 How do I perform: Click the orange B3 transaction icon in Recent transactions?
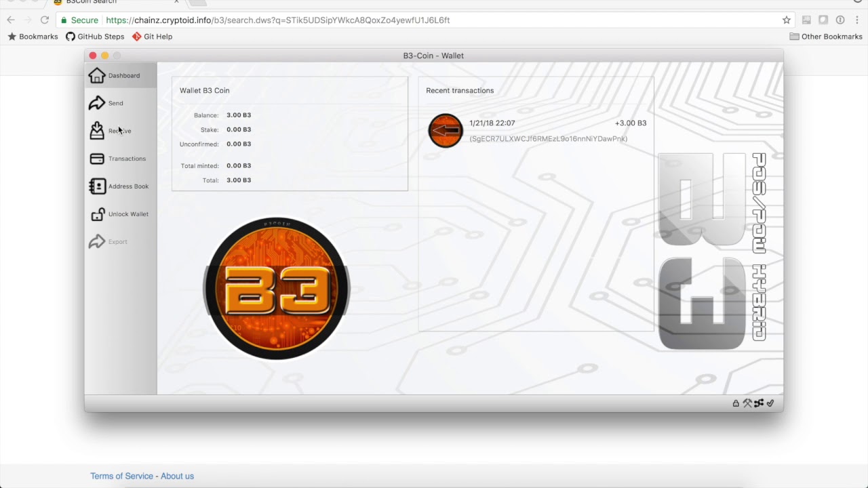click(x=446, y=131)
